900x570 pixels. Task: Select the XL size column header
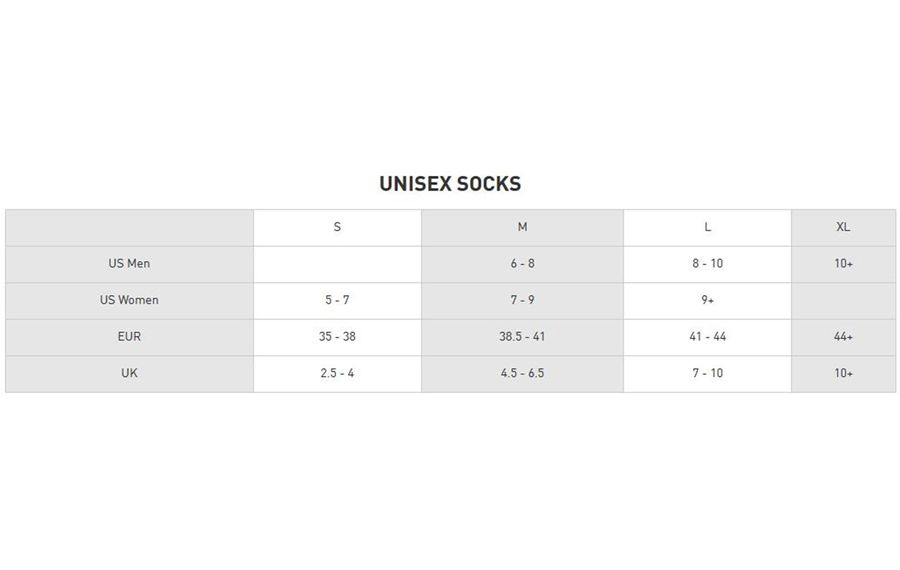tap(843, 227)
